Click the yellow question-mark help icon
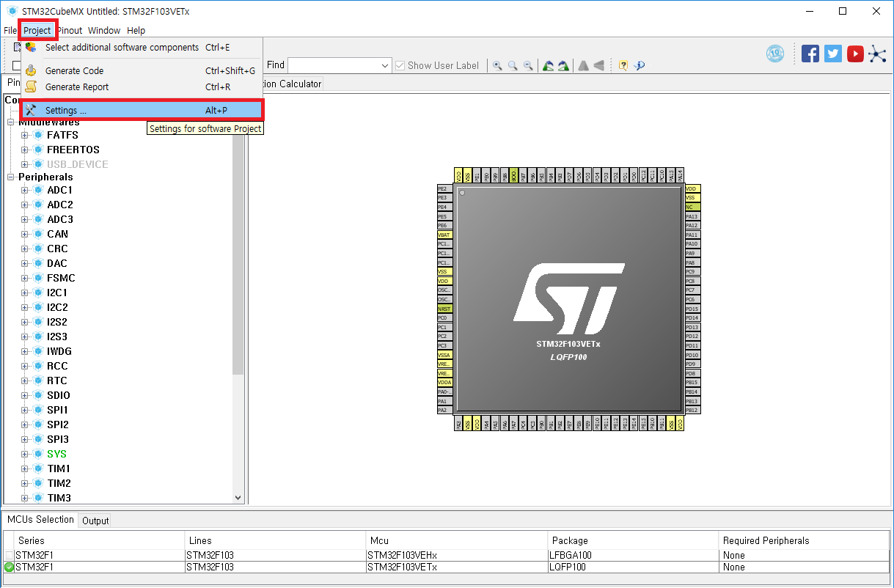The height and width of the screenshot is (588, 894). coord(623,65)
